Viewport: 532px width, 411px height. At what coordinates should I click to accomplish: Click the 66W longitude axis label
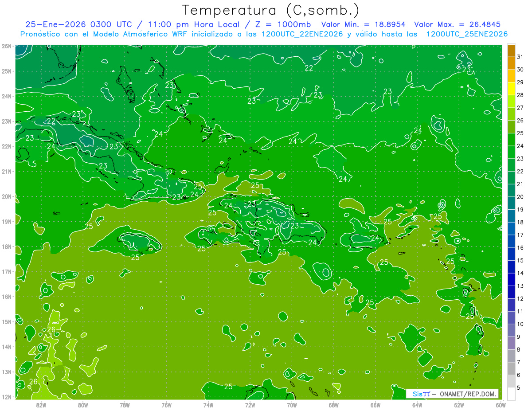(x=376, y=404)
